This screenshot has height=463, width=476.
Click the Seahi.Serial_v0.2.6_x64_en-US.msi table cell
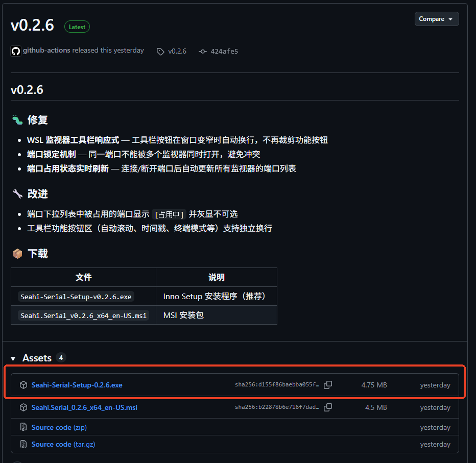click(83, 315)
